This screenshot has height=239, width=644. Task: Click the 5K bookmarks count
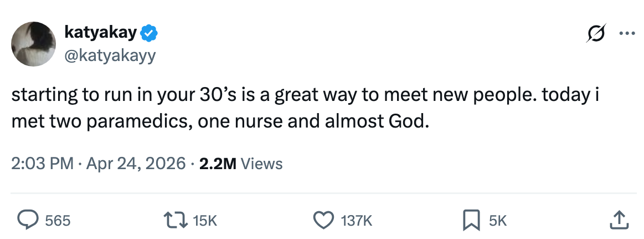498,221
